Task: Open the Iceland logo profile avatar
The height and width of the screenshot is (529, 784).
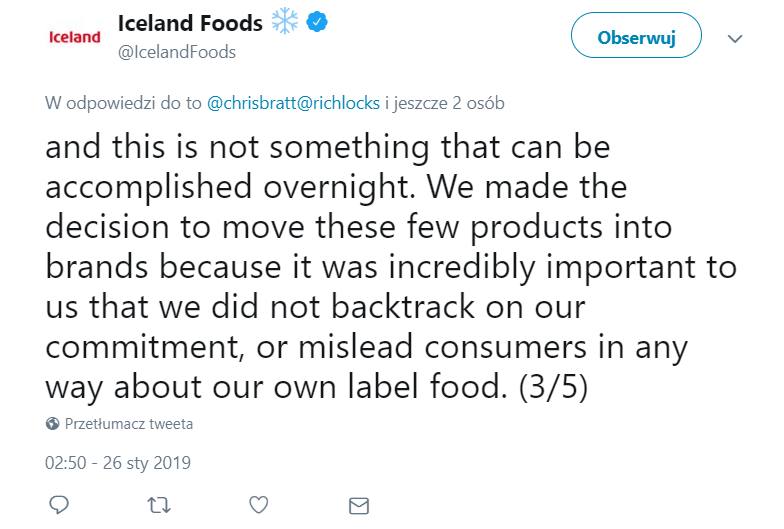Action: 76,37
